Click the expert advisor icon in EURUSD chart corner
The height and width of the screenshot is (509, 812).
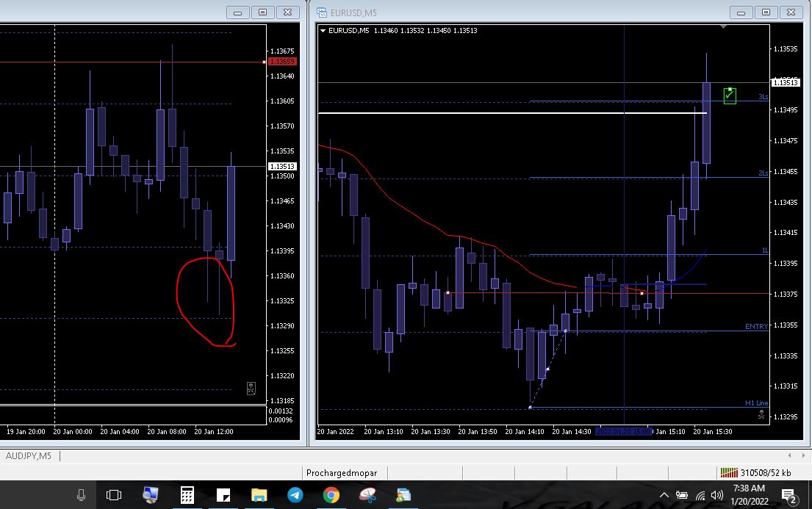coord(761,414)
